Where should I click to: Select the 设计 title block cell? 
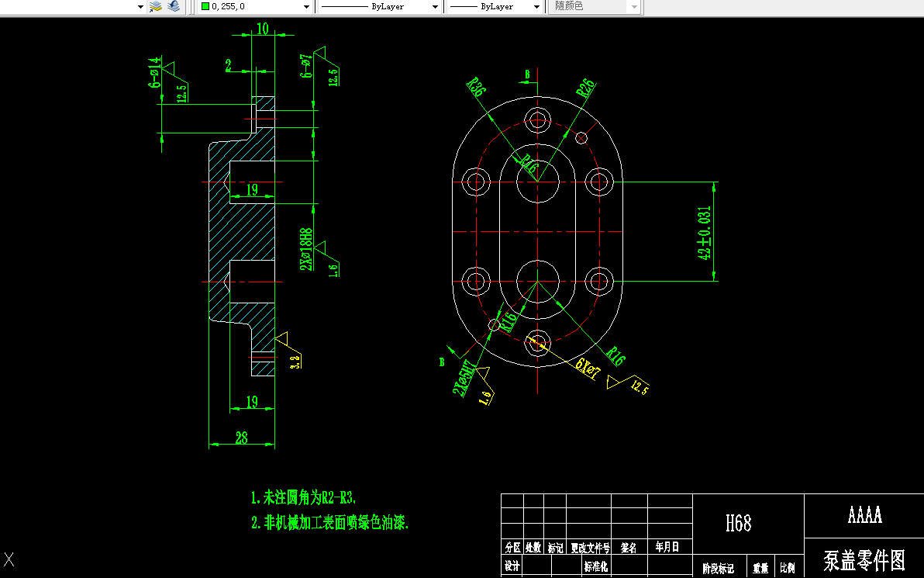click(x=512, y=566)
